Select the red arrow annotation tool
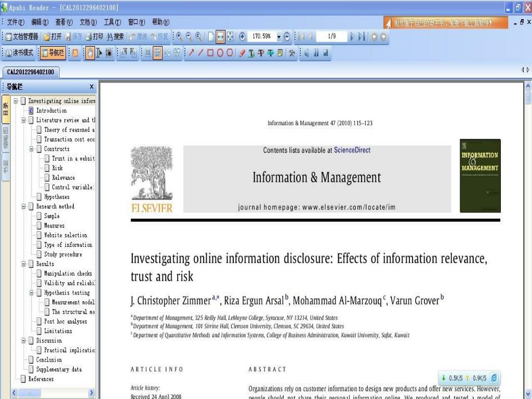Image resolution: width=532 pixels, height=399 pixels. pos(191,52)
